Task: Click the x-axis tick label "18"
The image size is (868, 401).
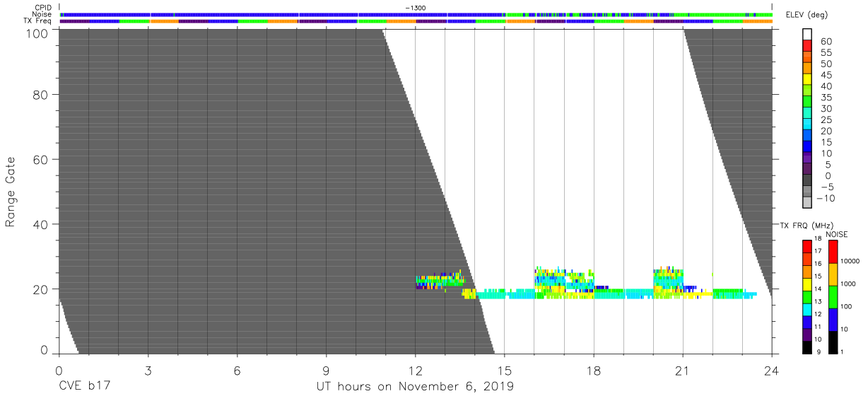Action: pos(594,370)
